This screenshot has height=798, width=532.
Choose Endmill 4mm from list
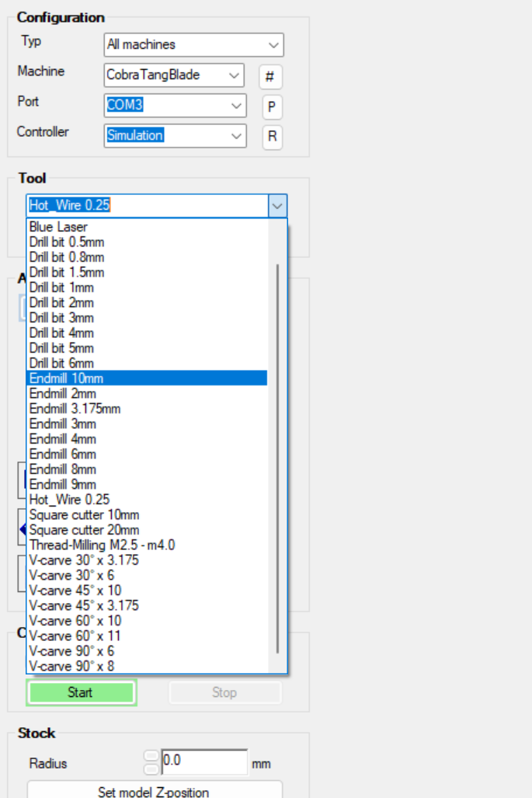pyautogui.click(x=147, y=439)
